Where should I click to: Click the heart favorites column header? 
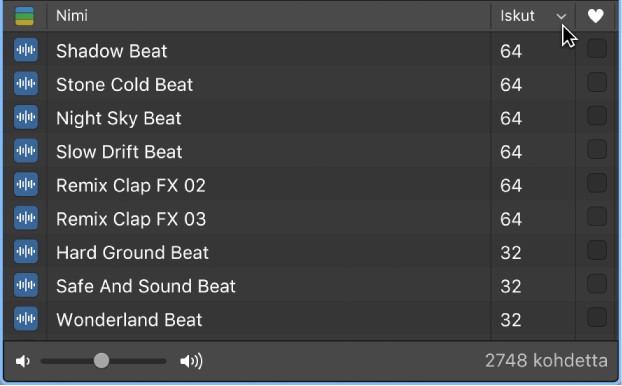(x=595, y=16)
